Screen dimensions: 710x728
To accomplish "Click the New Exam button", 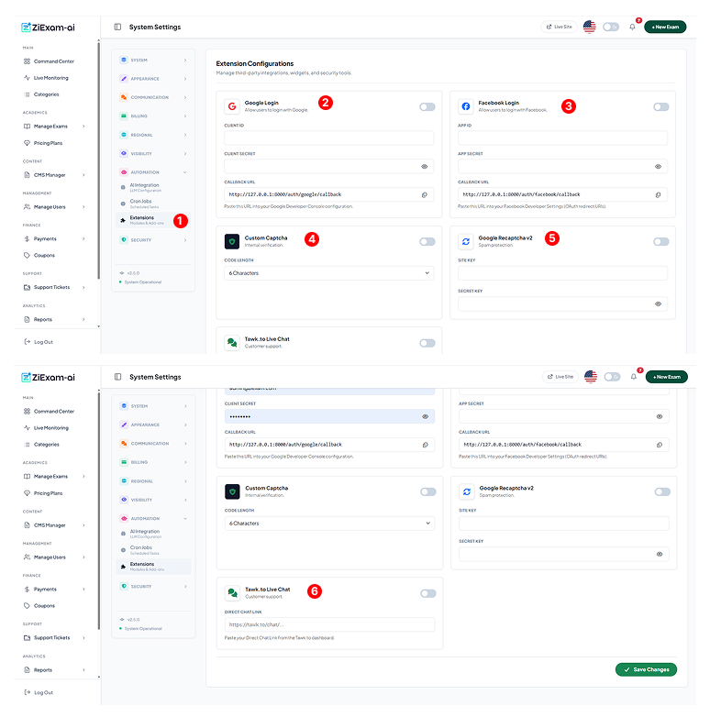I will point(665,27).
